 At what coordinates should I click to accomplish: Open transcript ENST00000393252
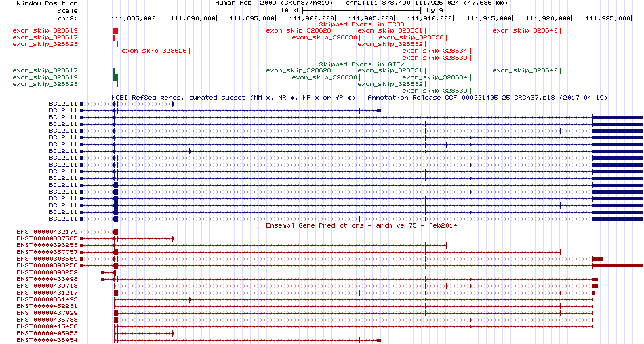47,273
